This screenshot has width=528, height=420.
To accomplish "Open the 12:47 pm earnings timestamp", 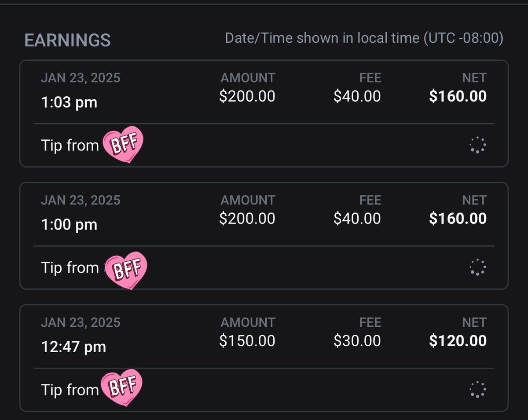I will [x=73, y=347].
